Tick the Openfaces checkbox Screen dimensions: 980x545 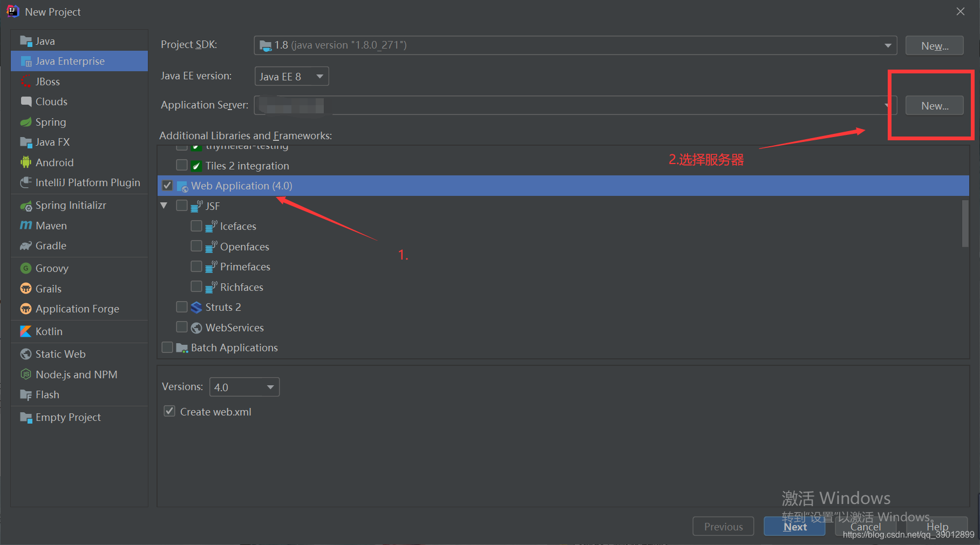196,246
